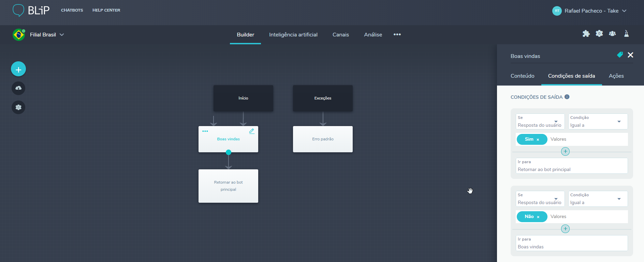This screenshot has width=644, height=262.
Task: Open the Rafael Pacheco account dropdown
Action: pyautogui.click(x=624, y=11)
